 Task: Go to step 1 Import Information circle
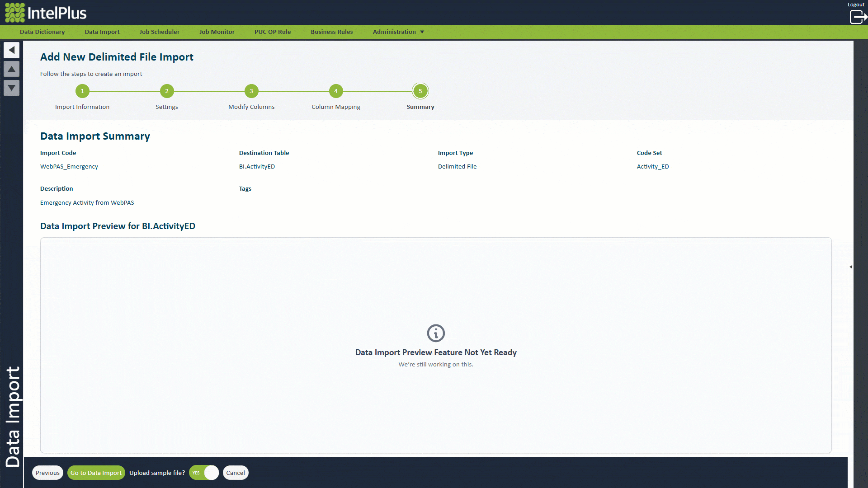(x=82, y=91)
